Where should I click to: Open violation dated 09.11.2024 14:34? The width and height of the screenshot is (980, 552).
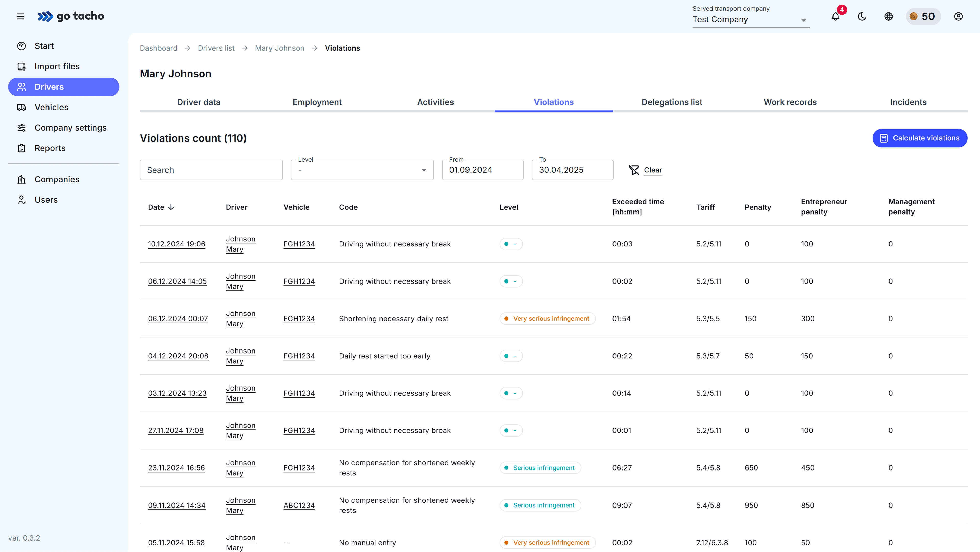click(177, 506)
